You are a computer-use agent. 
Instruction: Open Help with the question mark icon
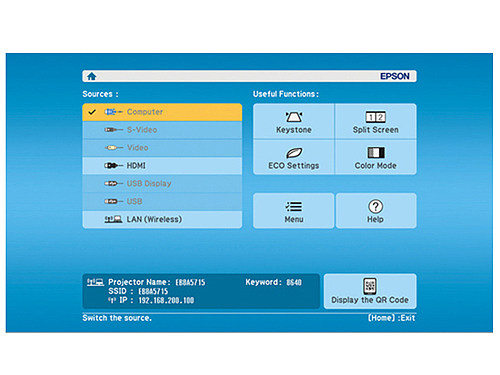(x=376, y=211)
